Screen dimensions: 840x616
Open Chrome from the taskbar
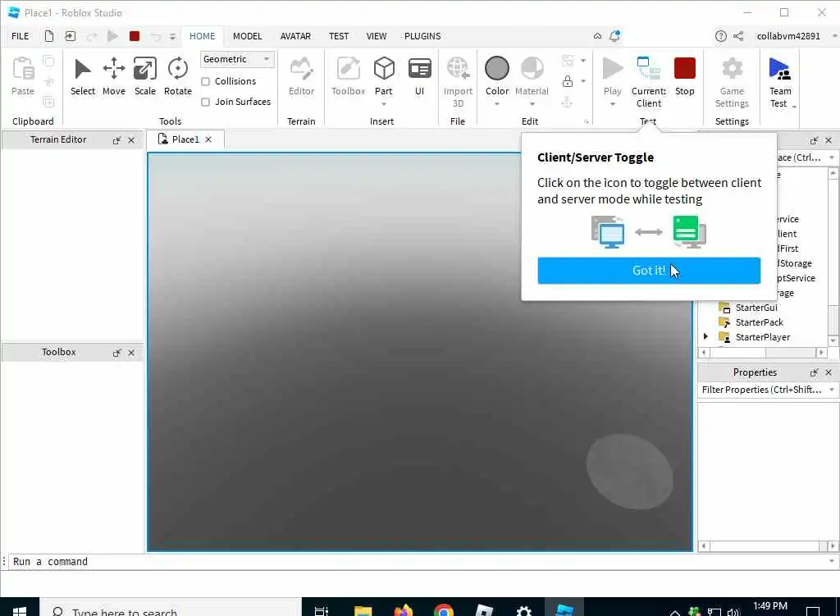click(x=443, y=609)
